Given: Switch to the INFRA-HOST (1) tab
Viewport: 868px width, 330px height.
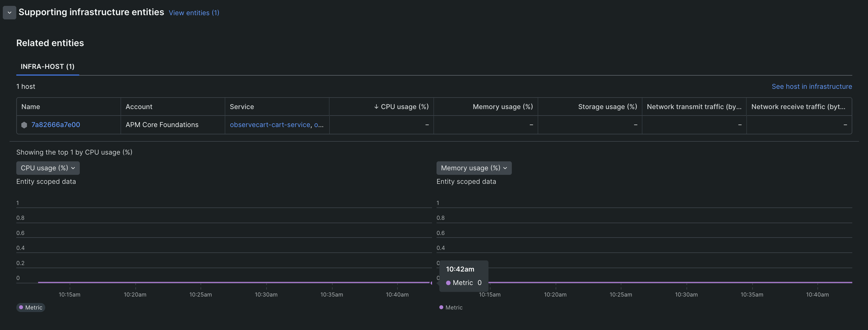Looking at the screenshot, I should (x=47, y=66).
